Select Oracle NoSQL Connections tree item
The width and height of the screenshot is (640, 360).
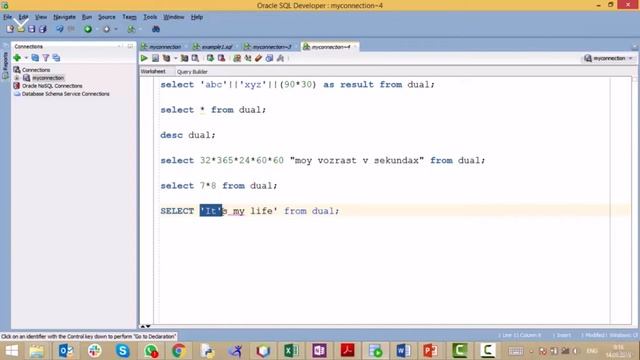pos(52,86)
